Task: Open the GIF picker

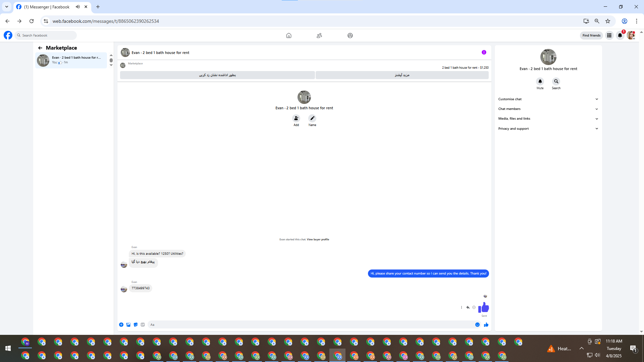Action: coord(143,324)
